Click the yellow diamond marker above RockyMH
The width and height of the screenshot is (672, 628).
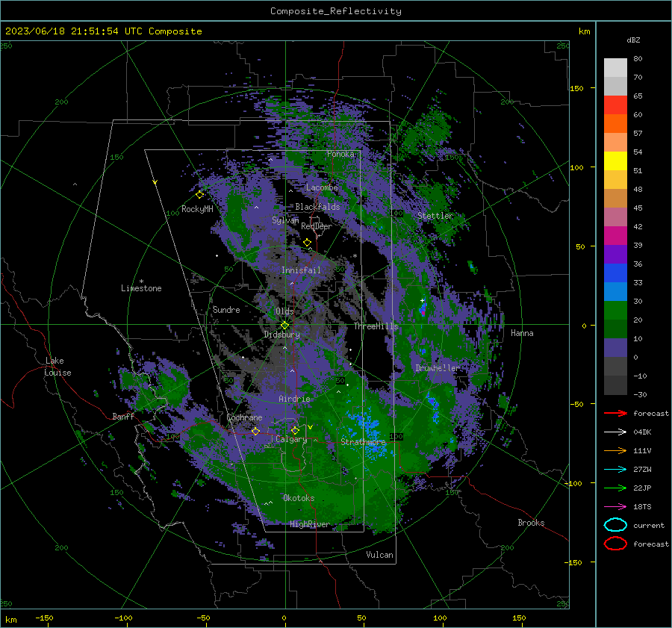tap(199, 195)
